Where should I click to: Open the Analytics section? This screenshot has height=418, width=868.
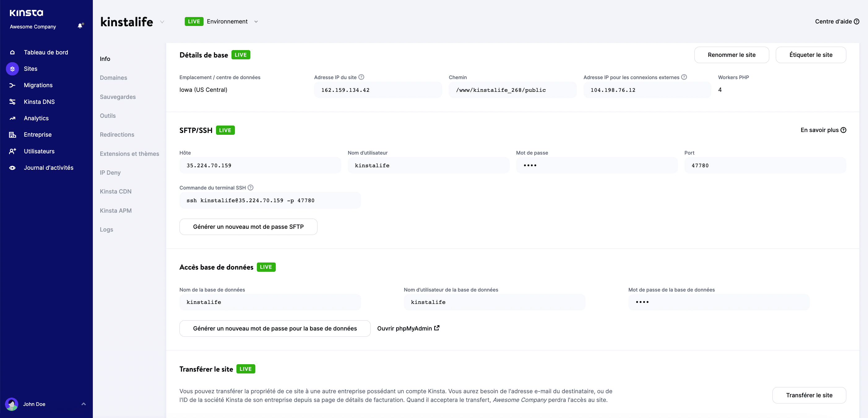[x=37, y=118]
